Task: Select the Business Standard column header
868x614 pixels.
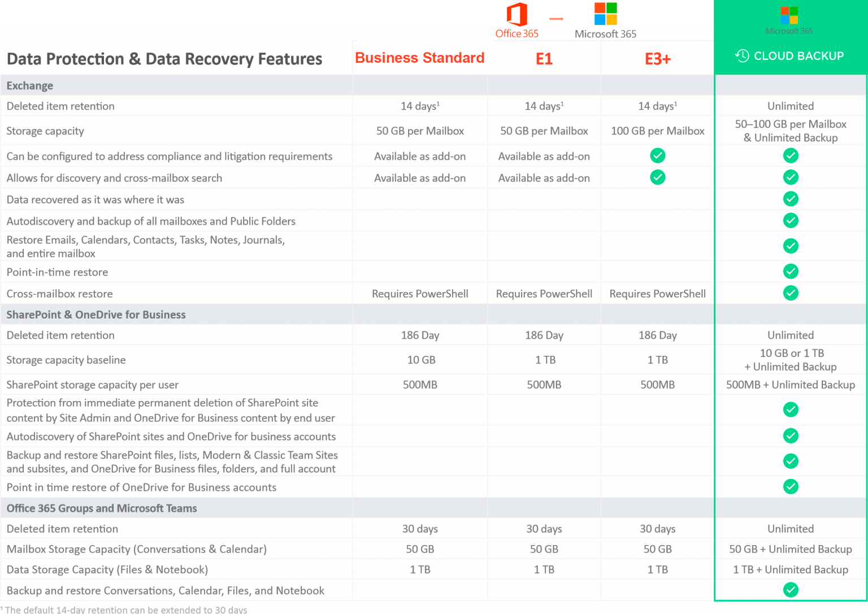Action: click(419, 58)
